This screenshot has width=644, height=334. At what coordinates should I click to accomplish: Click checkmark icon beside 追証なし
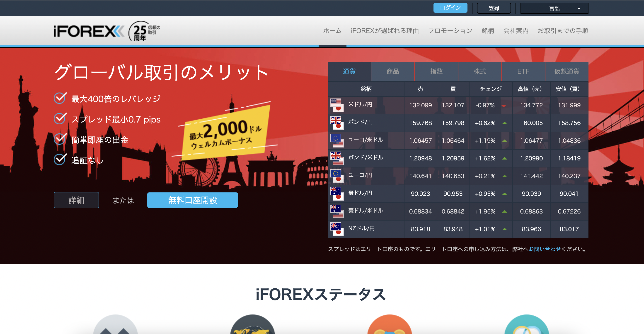(60, 159)
